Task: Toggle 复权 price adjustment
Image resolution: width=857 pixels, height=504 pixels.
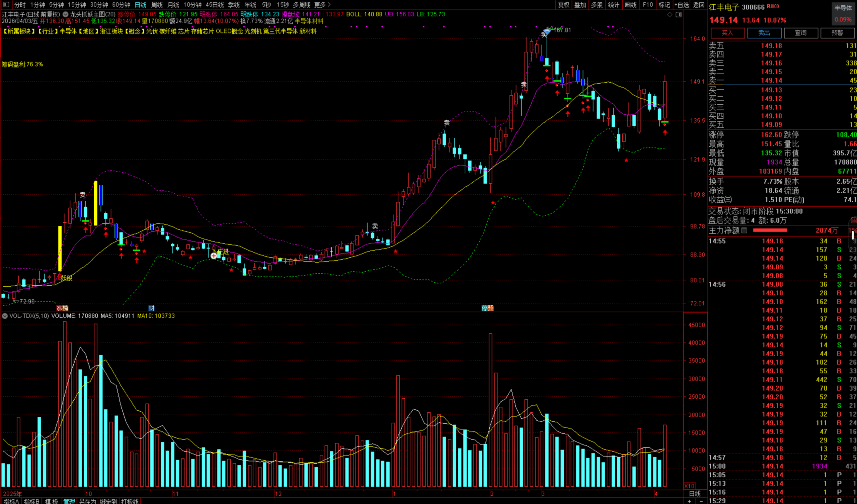Action: point(563,5)
